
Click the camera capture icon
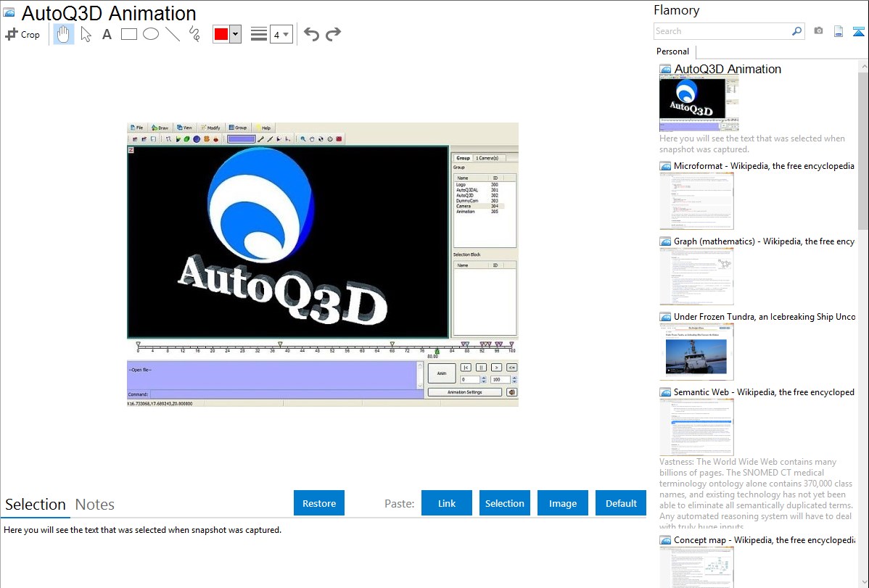(x=818, y=31)
